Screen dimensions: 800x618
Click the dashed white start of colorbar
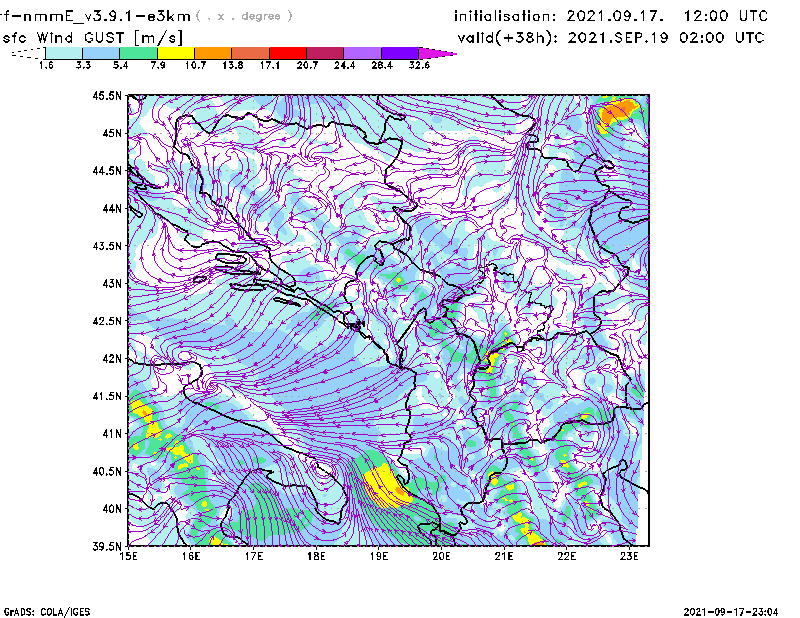(x=28, y=53)
